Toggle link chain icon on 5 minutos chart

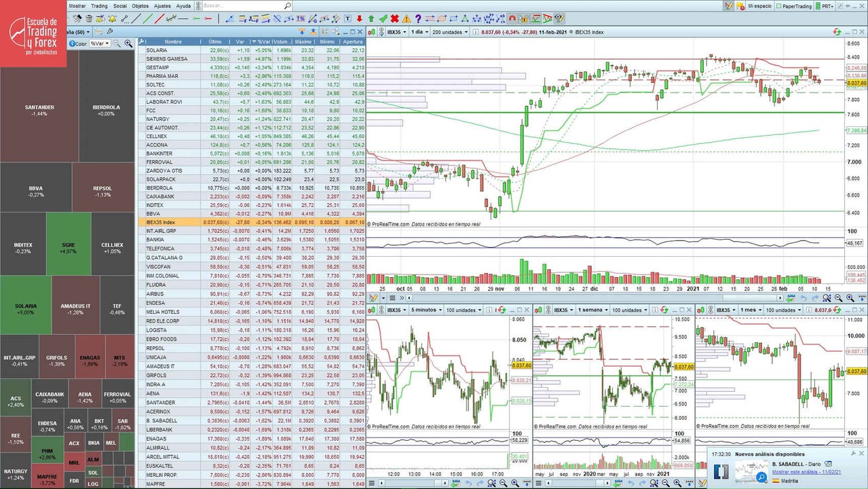pos(381,310)
